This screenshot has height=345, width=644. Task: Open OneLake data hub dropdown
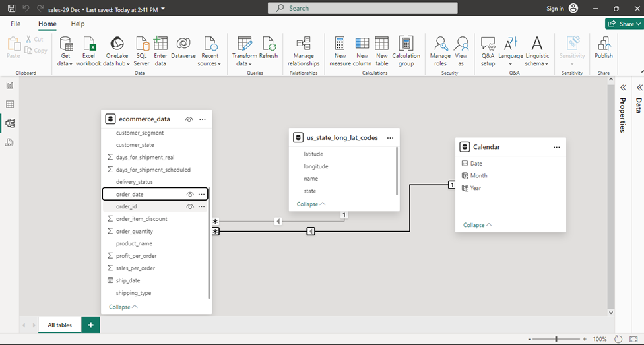click(117, 51)
